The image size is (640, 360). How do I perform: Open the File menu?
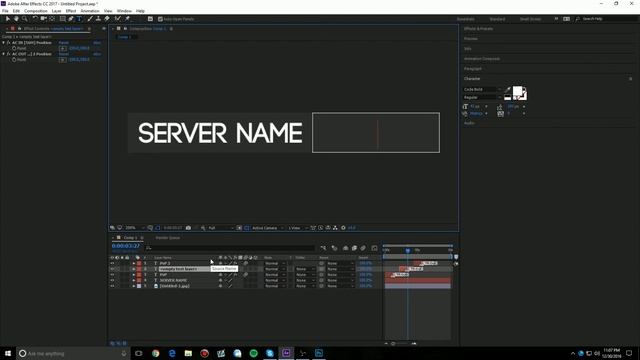5,11
